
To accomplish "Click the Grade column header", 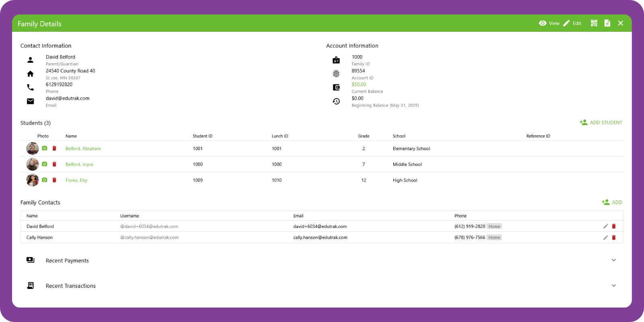I will [364, 136].
